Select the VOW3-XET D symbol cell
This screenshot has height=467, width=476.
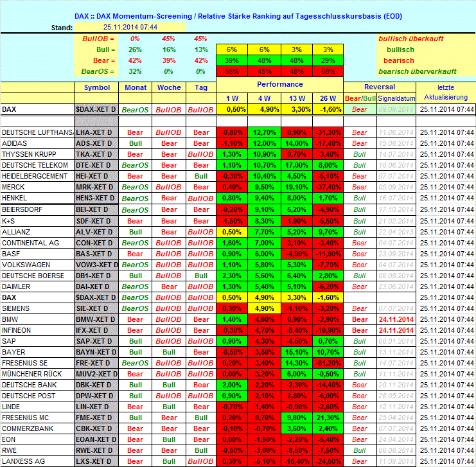click(x=96, y=265)
